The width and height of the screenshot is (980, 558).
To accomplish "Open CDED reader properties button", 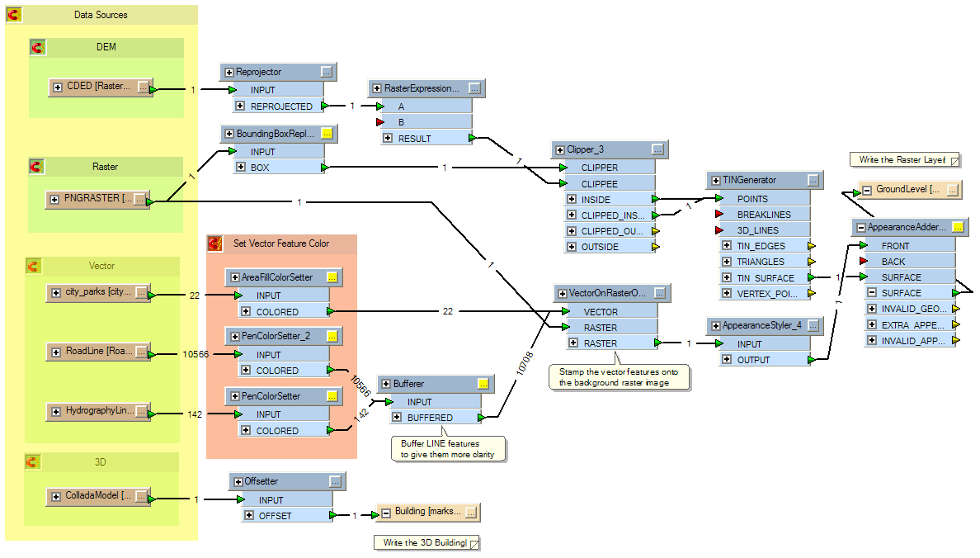I will click(x=144, y=87).
